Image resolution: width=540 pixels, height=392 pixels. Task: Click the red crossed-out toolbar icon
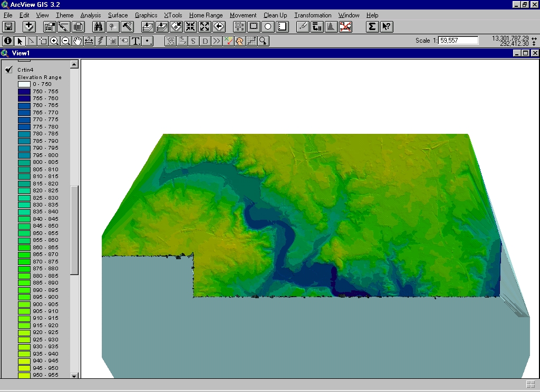tap(345, 27)
